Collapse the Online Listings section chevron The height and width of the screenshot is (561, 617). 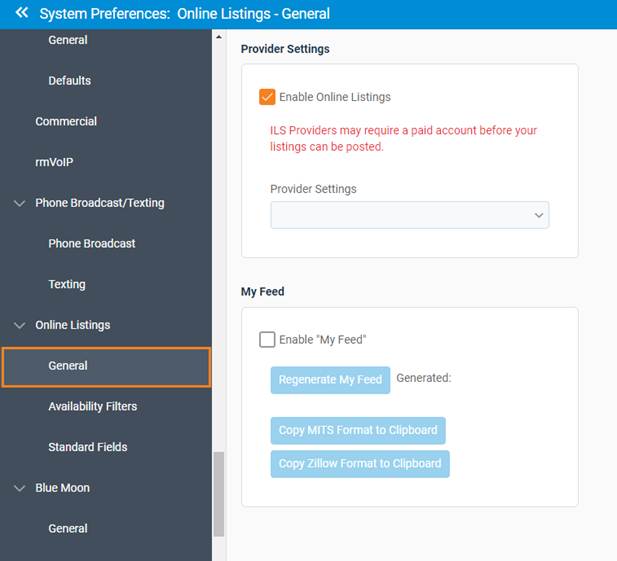pos(19,325)
